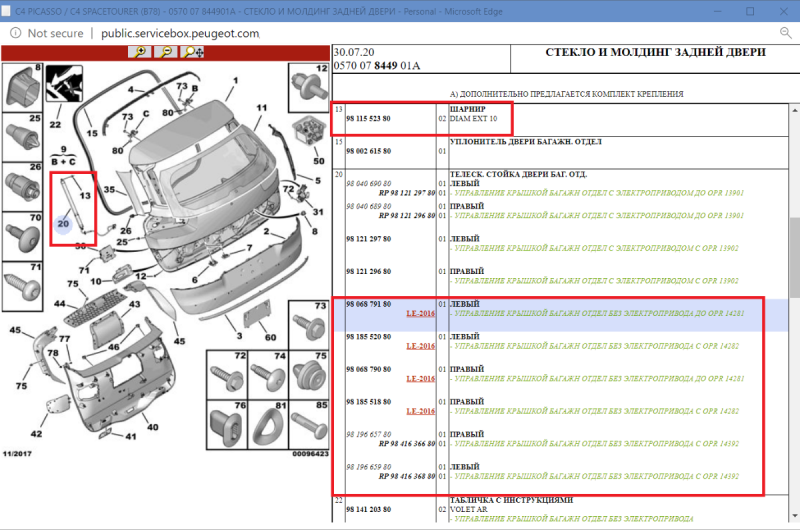Image resolution: width=800 pixels, height=530 pixels.
Task: Click the address bar URL public.servicebox.peugeot.com
Action: pos(180,32)
